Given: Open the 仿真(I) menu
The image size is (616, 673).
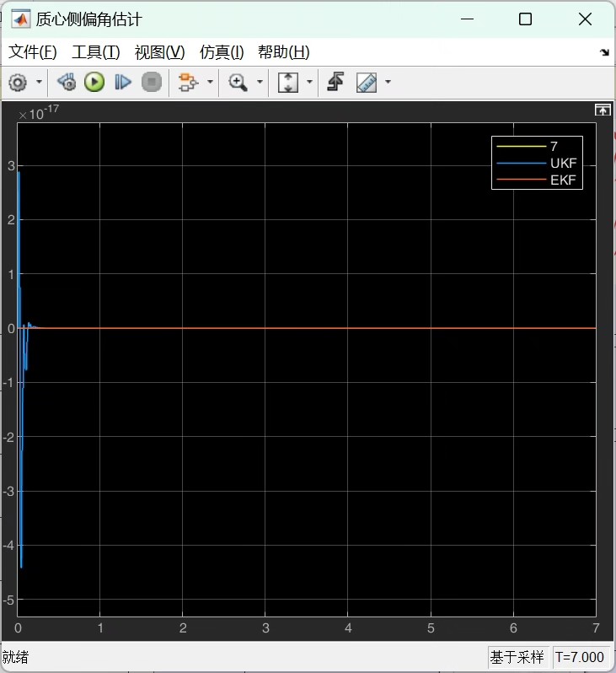Looking at the screenshot, I should click(222, 52).
